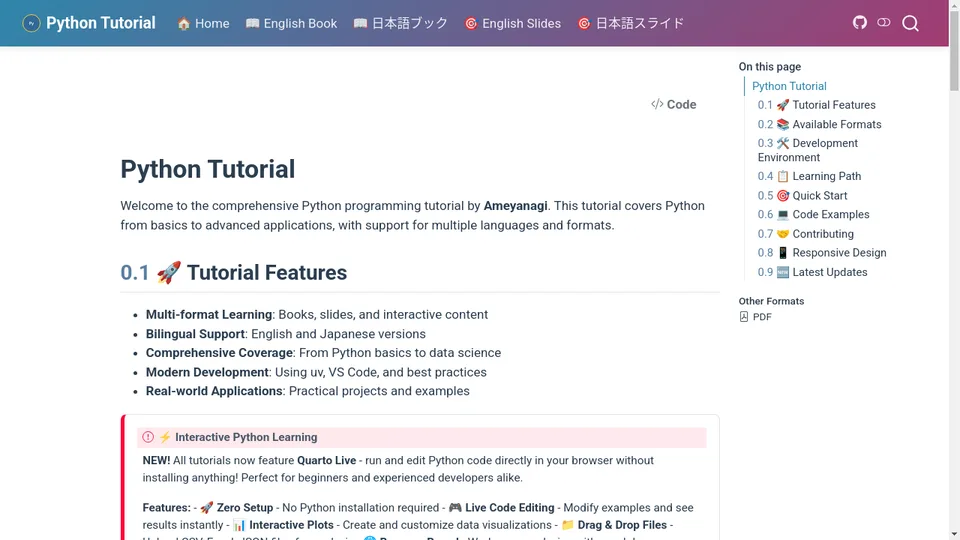Click the PDF file icon
This screenshot has width=960, height=540.
[744, 317]
